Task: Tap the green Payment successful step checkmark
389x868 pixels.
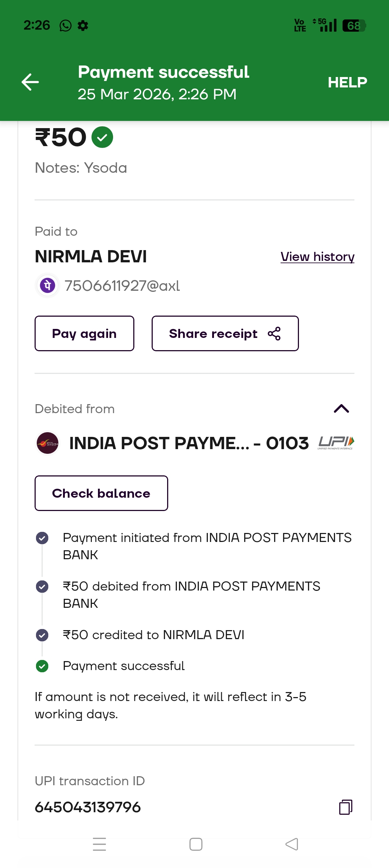Action: click(x=42, y=666)
